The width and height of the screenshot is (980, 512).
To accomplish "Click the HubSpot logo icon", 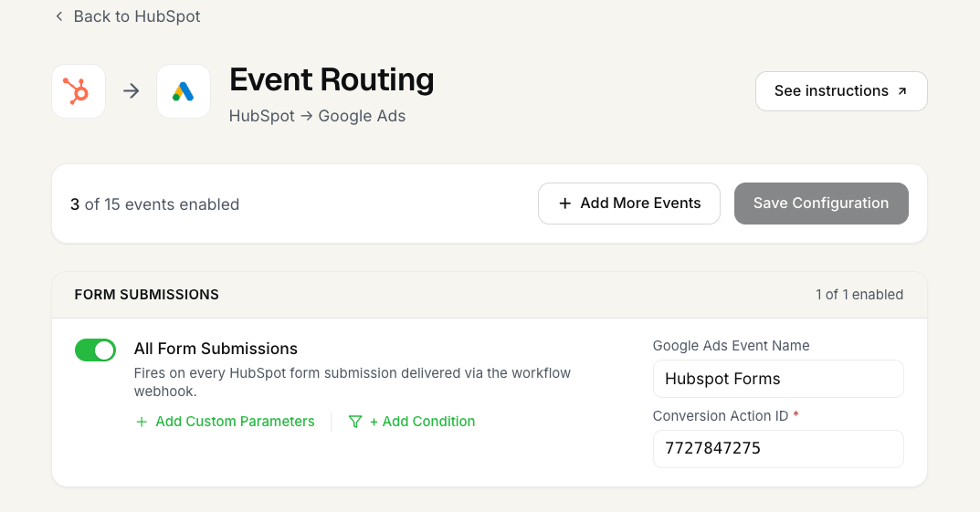I will point(79,91).
